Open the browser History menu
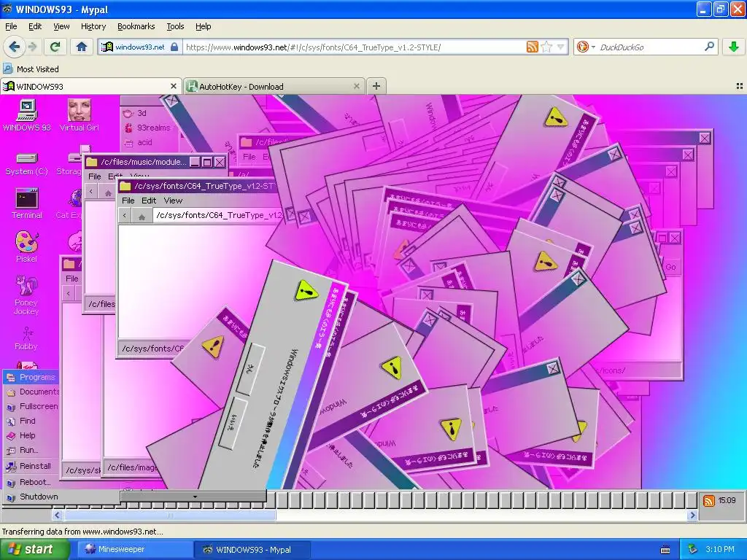 [93, 26]
